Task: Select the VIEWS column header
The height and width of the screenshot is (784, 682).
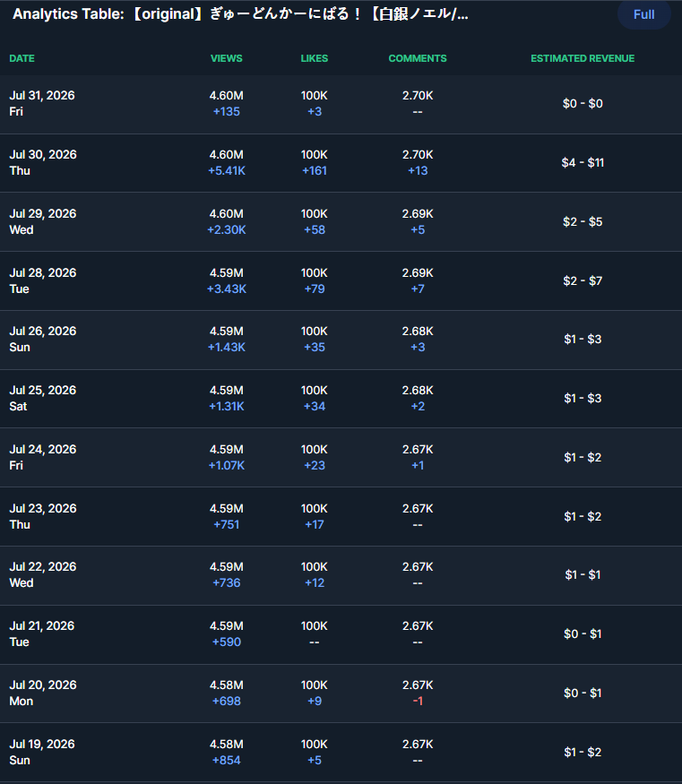Action: (227, 58)
